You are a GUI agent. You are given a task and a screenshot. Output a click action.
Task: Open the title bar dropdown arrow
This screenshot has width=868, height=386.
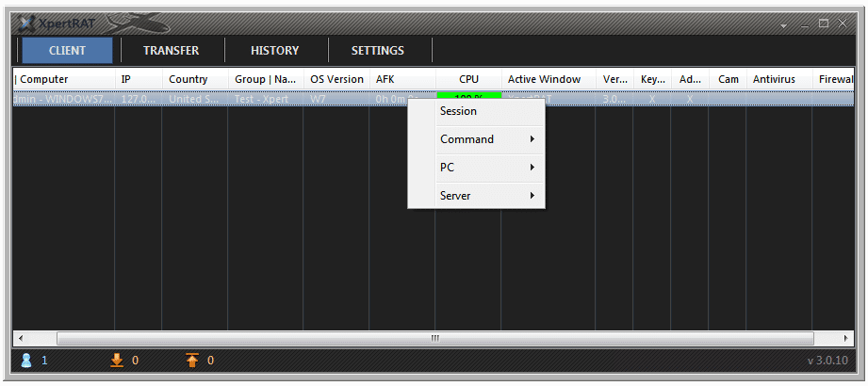pos(783,25)
